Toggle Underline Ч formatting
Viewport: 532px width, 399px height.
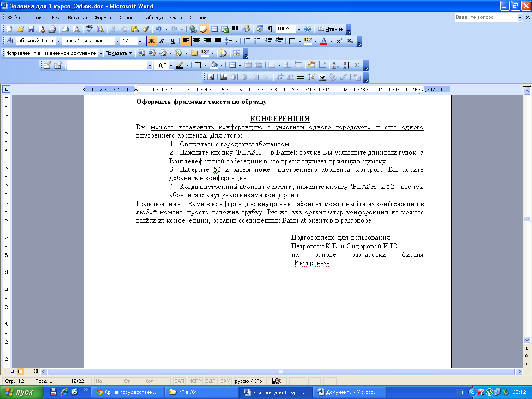pos(172,41)
